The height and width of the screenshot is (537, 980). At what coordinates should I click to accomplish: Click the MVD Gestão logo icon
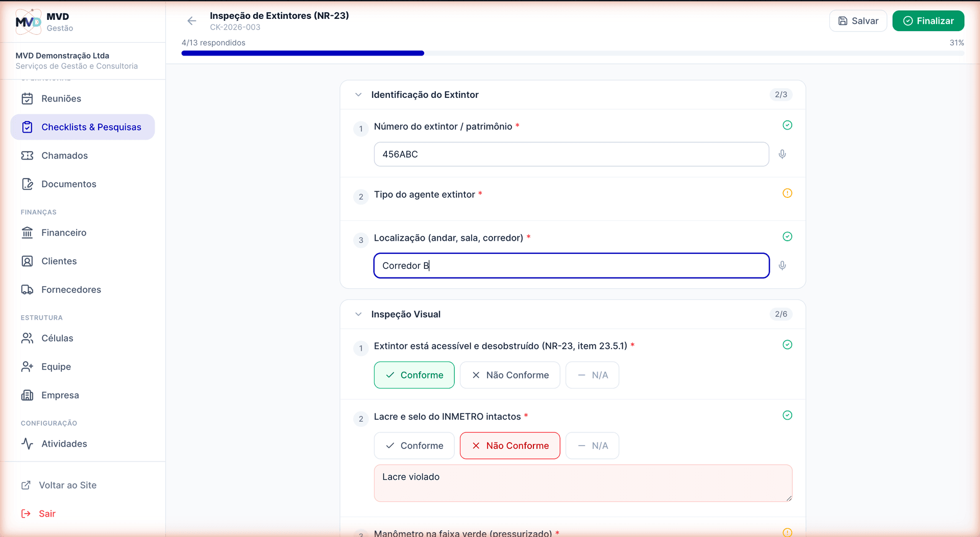click(28, 21)
